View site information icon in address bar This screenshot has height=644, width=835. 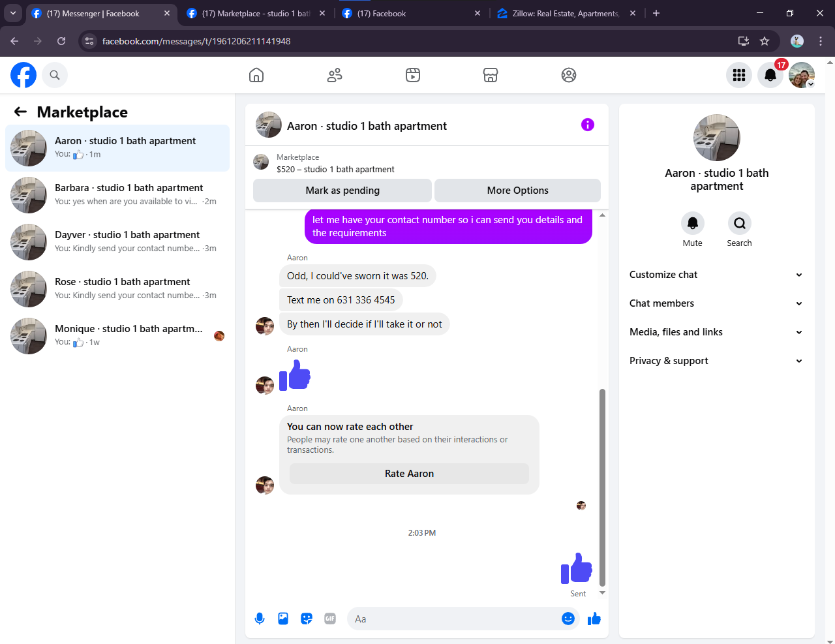tap(90, 41)
